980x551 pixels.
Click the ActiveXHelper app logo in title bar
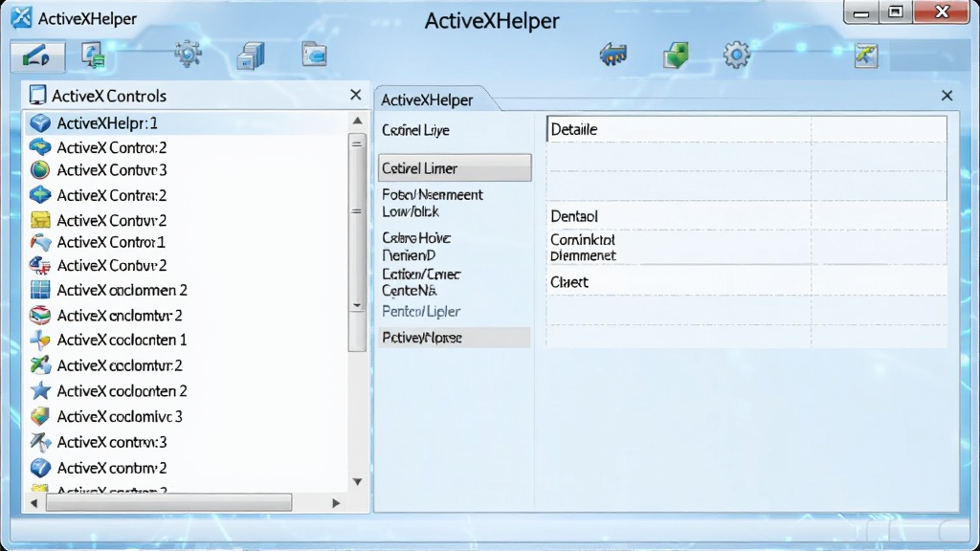click(21, 17)
